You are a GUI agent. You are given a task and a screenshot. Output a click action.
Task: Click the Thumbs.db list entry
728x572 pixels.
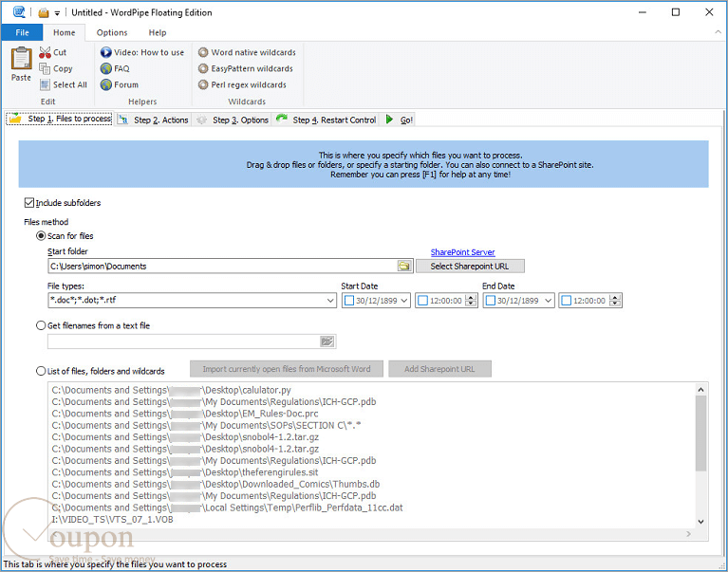(215, 485)
